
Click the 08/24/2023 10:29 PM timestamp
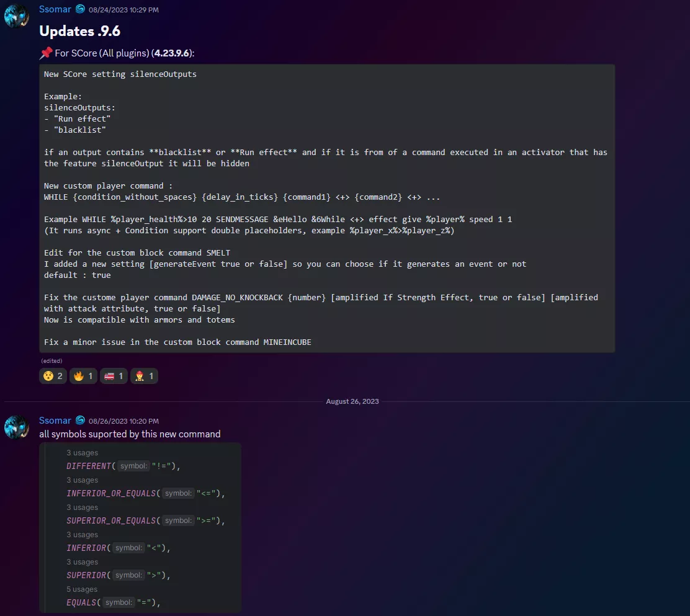point(123,10)
